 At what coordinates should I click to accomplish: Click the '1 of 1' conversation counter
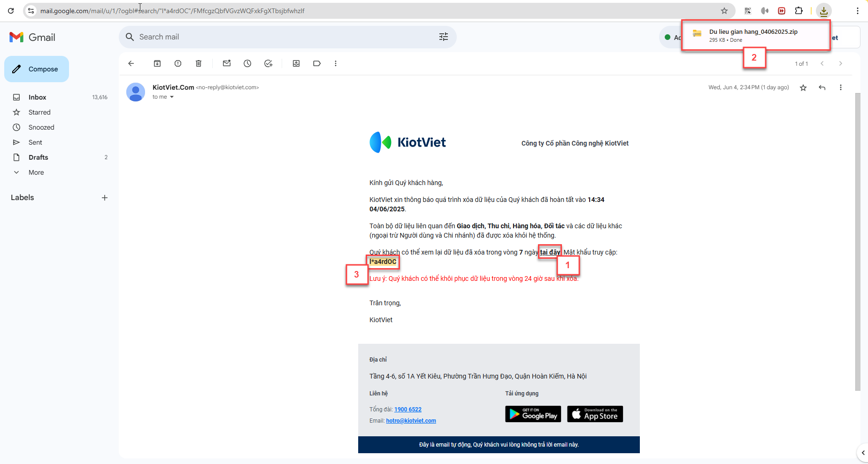pyautogui.click(x=801, y=64)
